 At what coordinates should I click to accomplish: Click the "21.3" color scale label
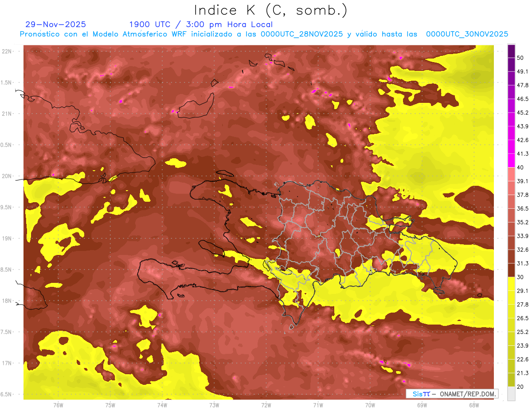click(x=523, y=373)
